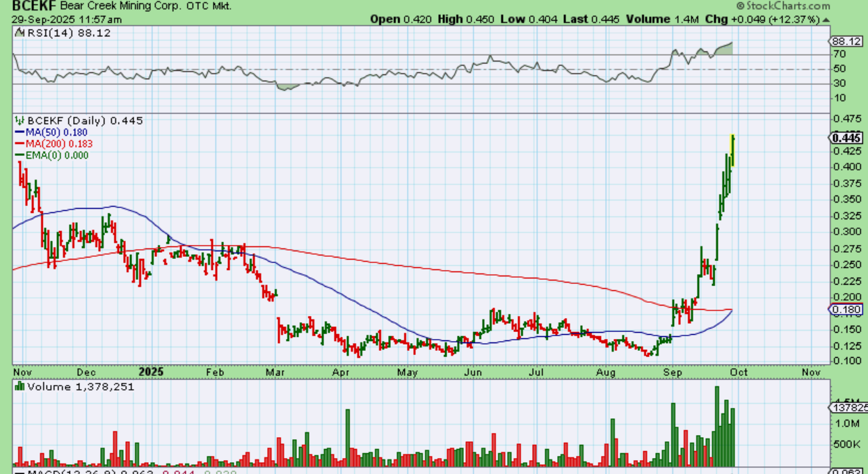Click the small icon beside Volume label
The width and height of the screenshot is (868, 474).
click(x=19, y=386)
